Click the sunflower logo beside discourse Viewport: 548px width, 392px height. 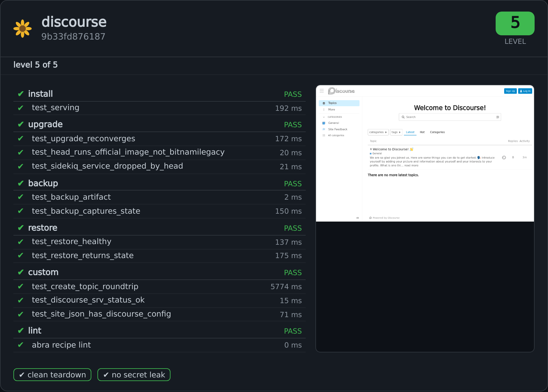(23, 29)
